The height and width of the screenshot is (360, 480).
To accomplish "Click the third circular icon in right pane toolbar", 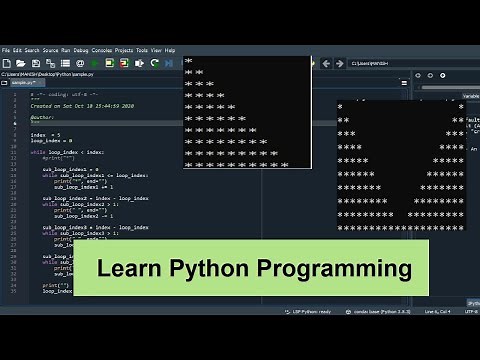I will pos(443,76).
